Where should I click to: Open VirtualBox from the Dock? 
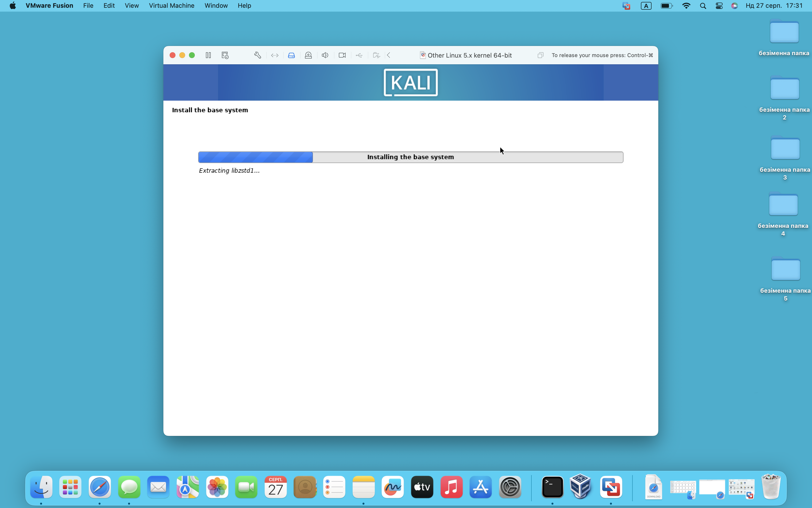pos(580,486)
